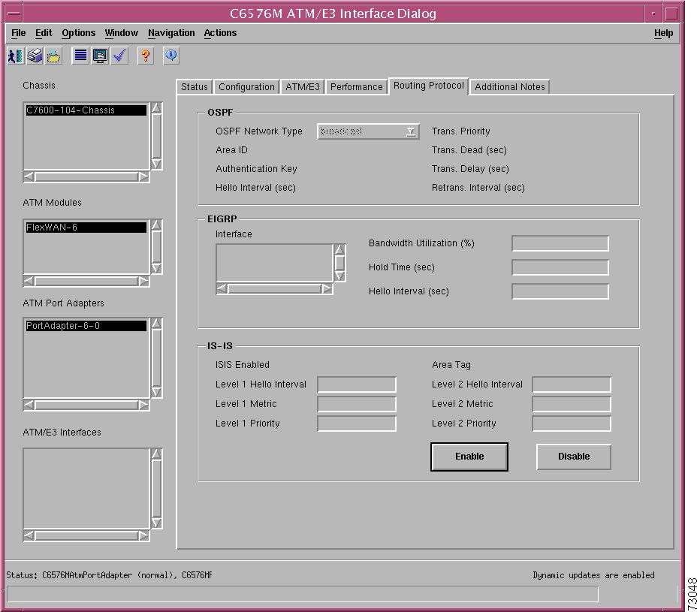Open the window menu button in the title bar
Image resolution: width=700 pixels, height=612 pixels.
pos(14,14)
